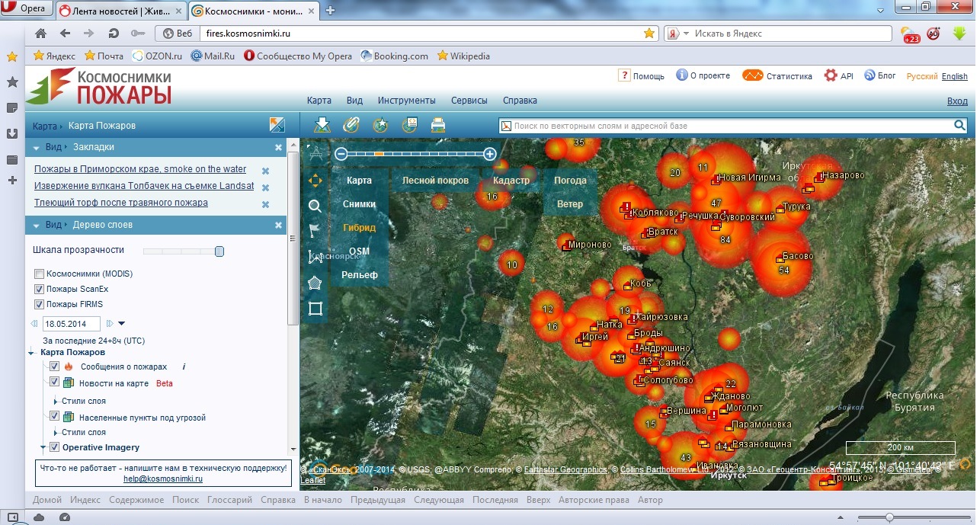Click the zoom in plus button
This screenshot has width=980, height=525.
pyautogui.click(x=490, y=154)
